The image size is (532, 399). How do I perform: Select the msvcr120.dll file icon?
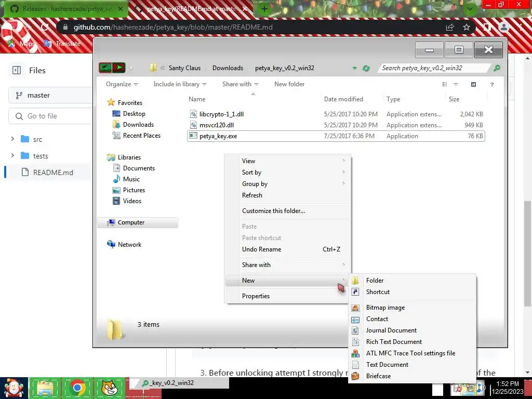pyautogui.click(x=193, y=125)
